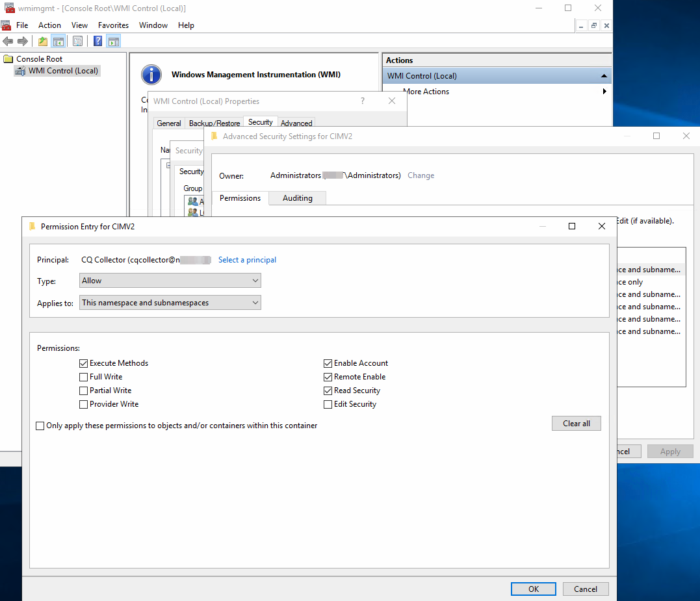Select the Security tab in WMI Control Properties

260,122
